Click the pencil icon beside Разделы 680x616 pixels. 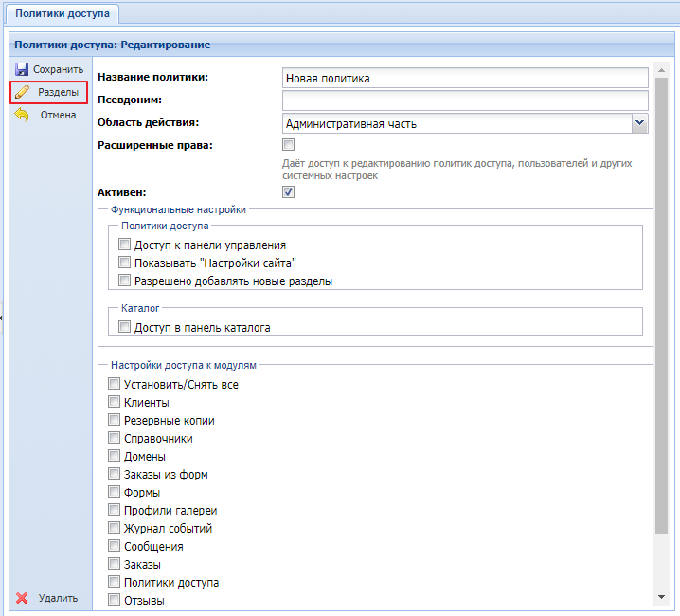(22, 92)
